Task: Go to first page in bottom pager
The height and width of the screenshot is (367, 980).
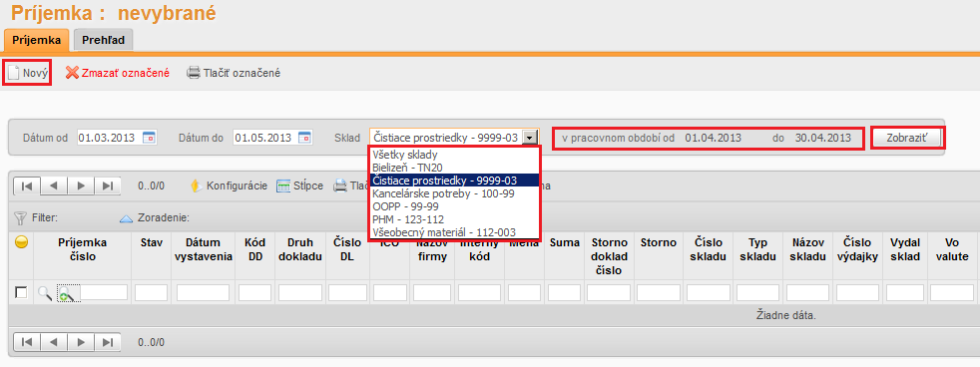Action: click(27, 342)
